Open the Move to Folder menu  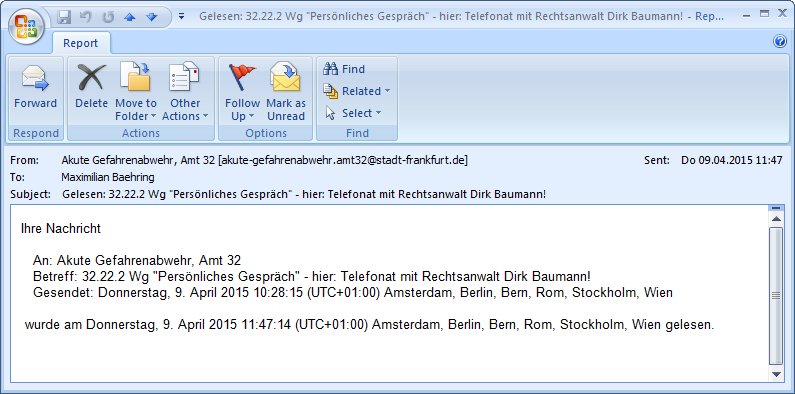coord(135,91)
